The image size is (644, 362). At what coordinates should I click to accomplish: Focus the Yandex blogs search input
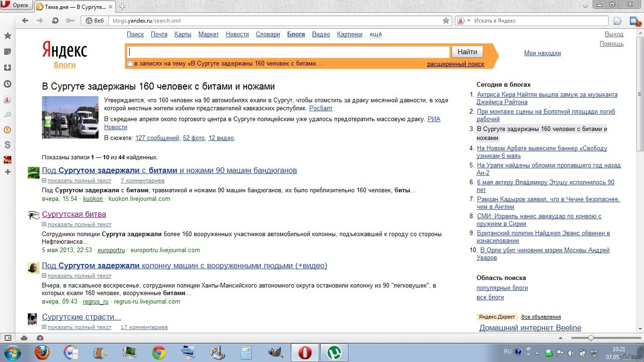[288, 52]
